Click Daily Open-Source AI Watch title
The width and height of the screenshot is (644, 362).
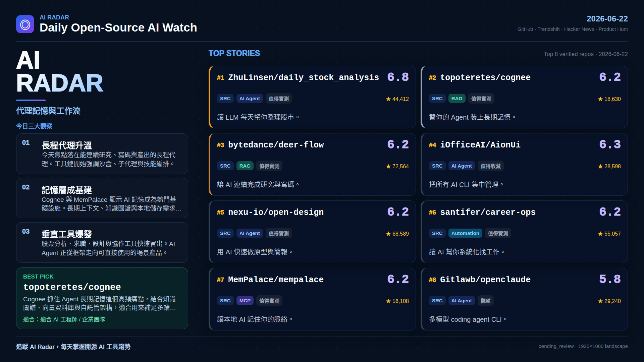[x=118, y=27]
